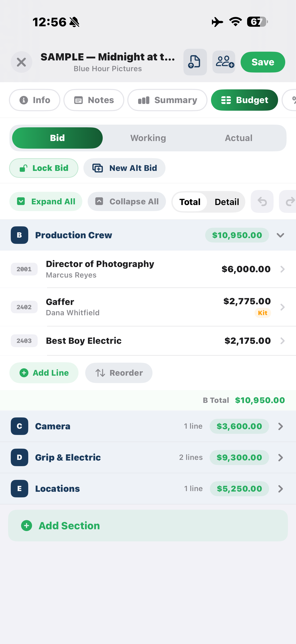The image size is (296, 644).
Task: Select the Best Boy Electric line item
Action: coord(148,341)
